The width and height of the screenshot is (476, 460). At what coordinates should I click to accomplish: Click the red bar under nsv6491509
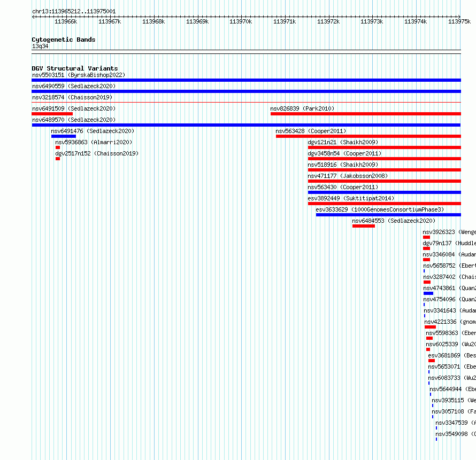pyautogui.click(x=52, y=114)
